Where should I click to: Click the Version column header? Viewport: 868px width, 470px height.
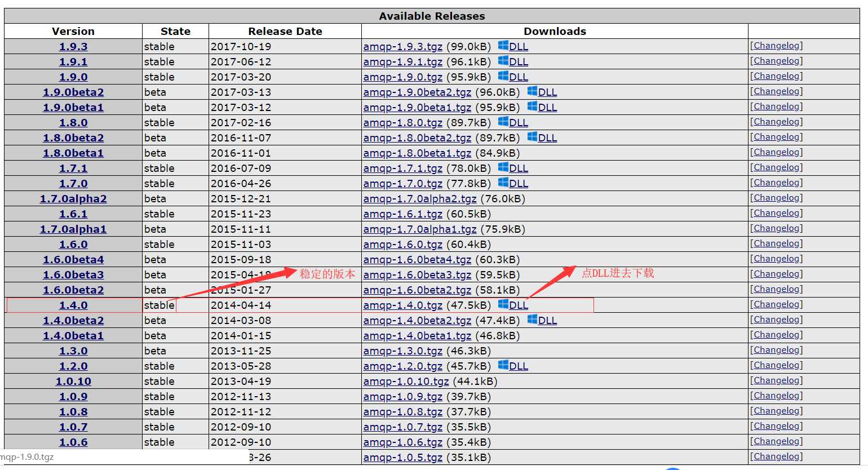(x=73, y=32)
